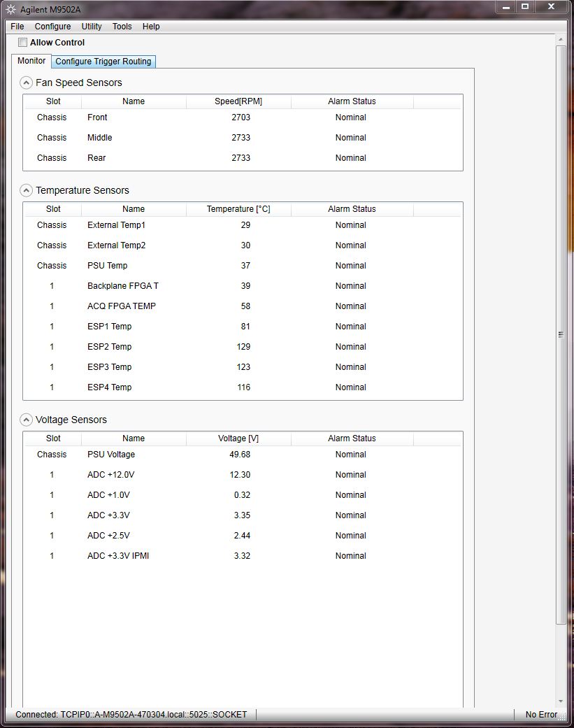Image resolution: width=574 pixels, height=728 pixels.
Task: Click the vertical scrollbar thumb
Action: (561, 334)
